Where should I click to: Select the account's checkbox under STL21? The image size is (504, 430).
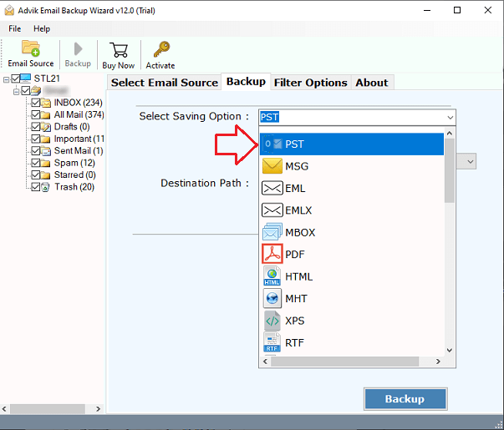[25, 91]
